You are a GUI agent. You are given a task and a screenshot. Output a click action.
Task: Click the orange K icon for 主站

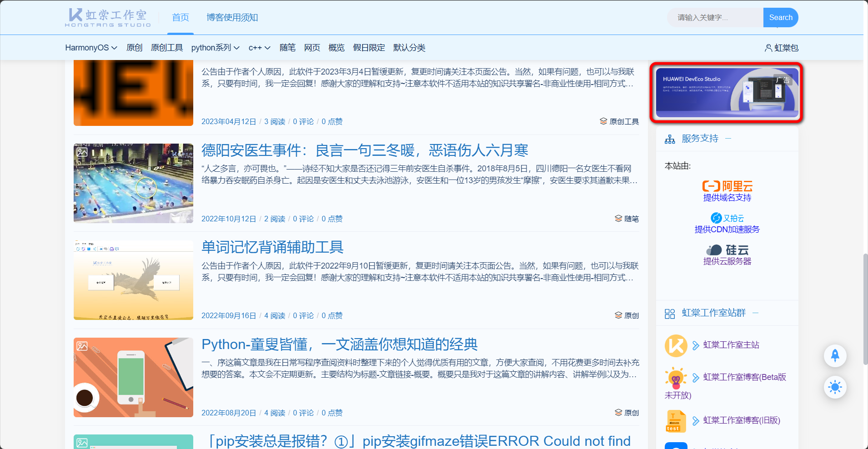[676, 346]
